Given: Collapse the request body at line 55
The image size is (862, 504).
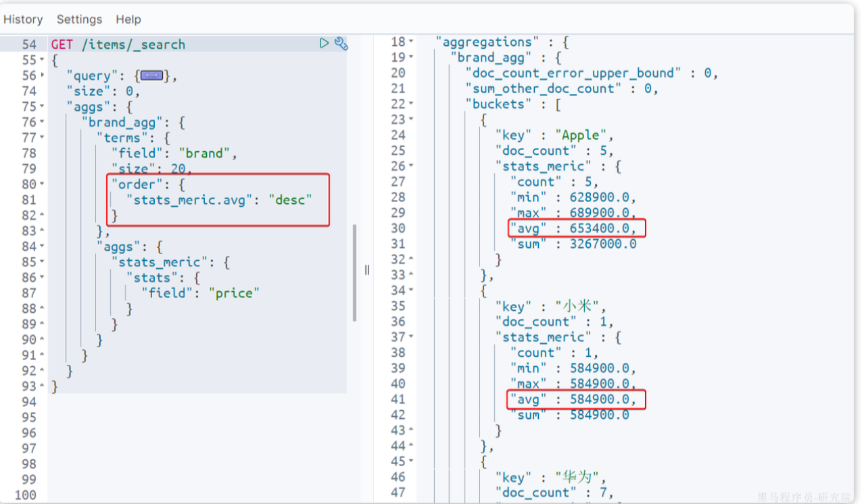Looking at the screenshot, I should click(42, 60).
